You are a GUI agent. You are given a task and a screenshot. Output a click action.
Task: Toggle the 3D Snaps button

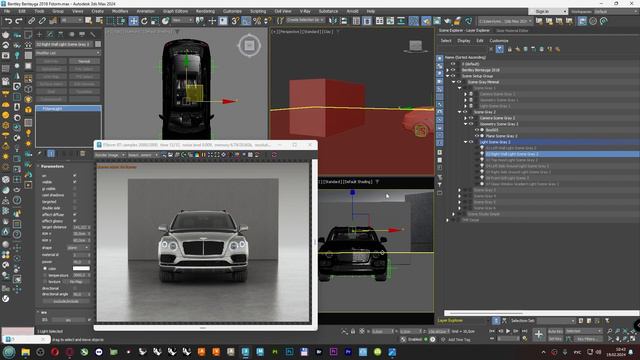point(236,20)
